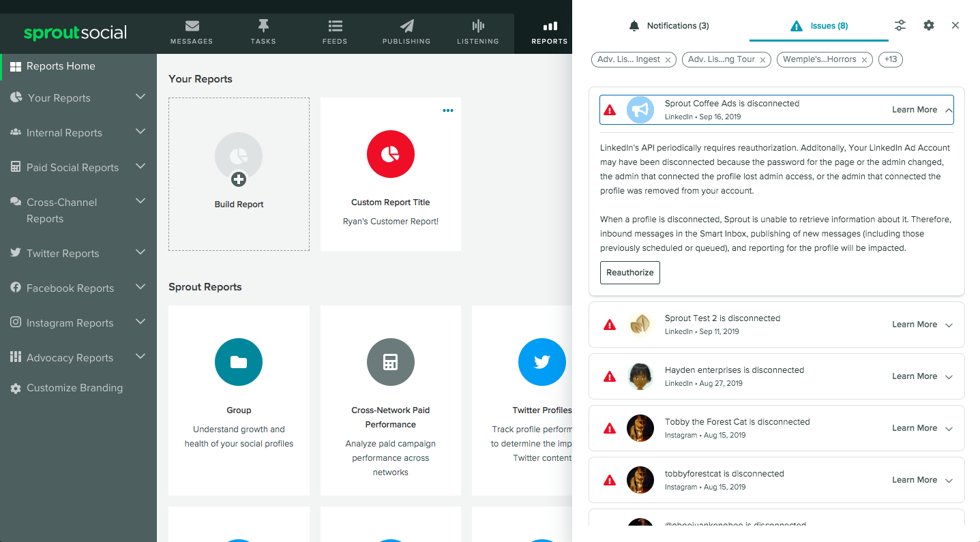Open the Custom Report Title pie icon
Image resolution: width=980 pixels, height=542 pixels.
click(x=391, y=155)
